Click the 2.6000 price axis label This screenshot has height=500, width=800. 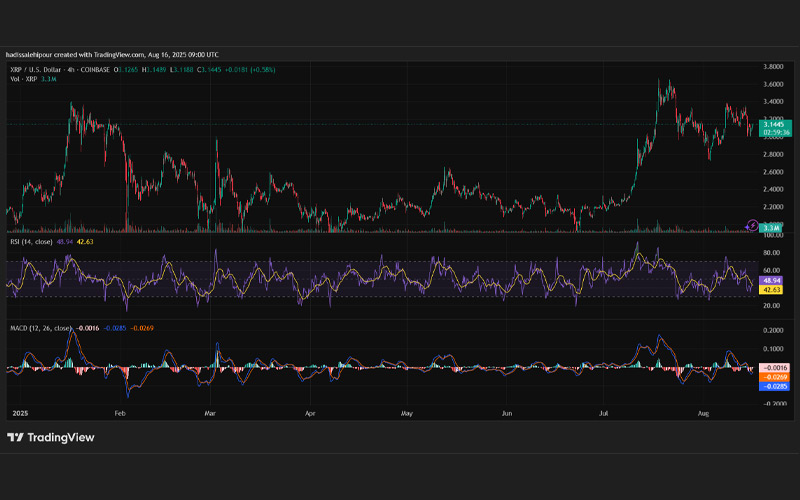pyautogui.click(x=773, y=172)
